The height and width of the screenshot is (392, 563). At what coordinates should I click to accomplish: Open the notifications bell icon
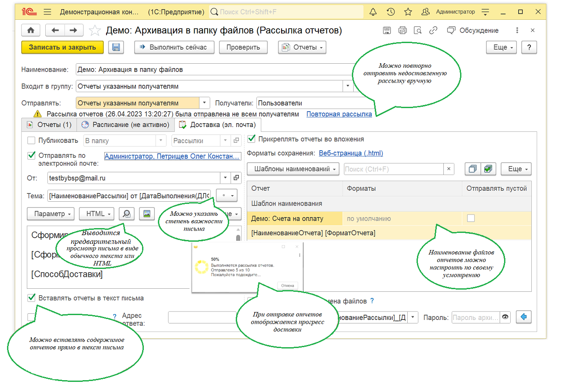(x=373, y=12)
